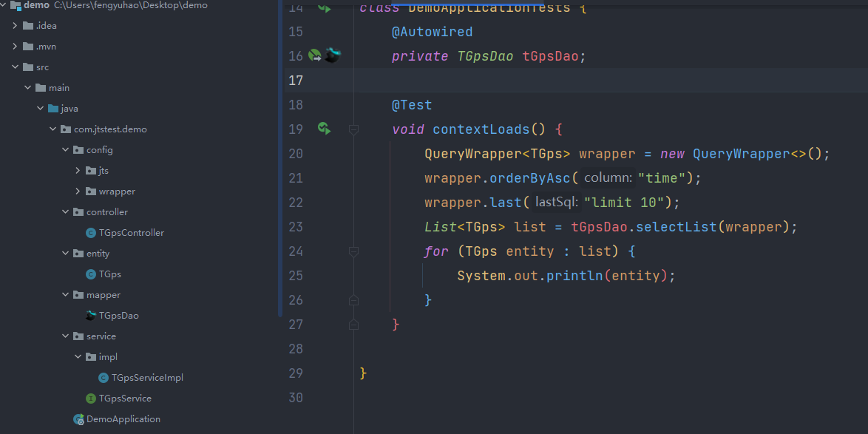The width and height of the screenshot is (868, 434).
Task: Select the TGpsController class icon
Action: click(90, 232)
